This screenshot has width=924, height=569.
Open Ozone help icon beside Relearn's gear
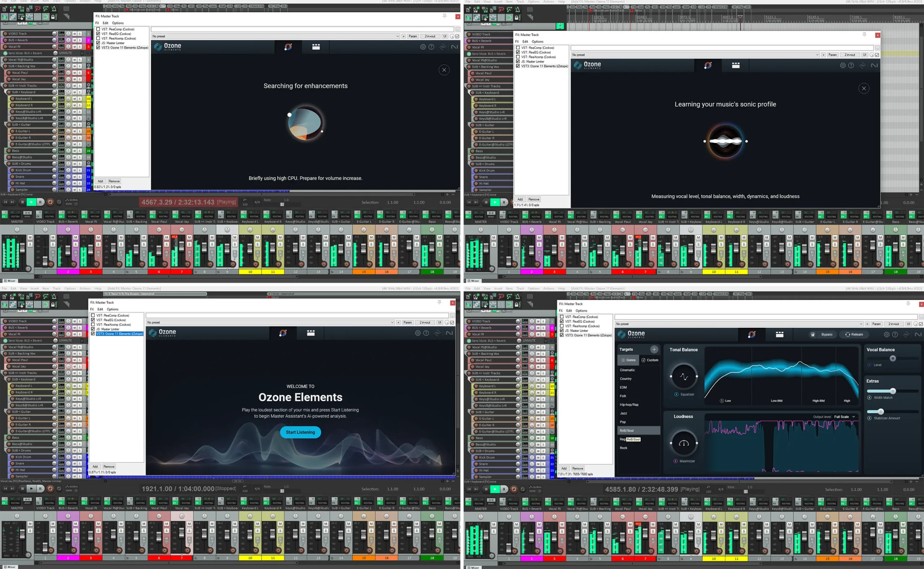coord(895,334)
